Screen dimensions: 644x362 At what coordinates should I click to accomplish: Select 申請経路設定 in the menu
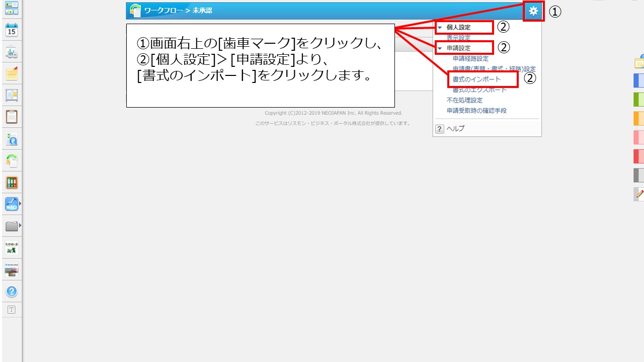click(470, 59)
